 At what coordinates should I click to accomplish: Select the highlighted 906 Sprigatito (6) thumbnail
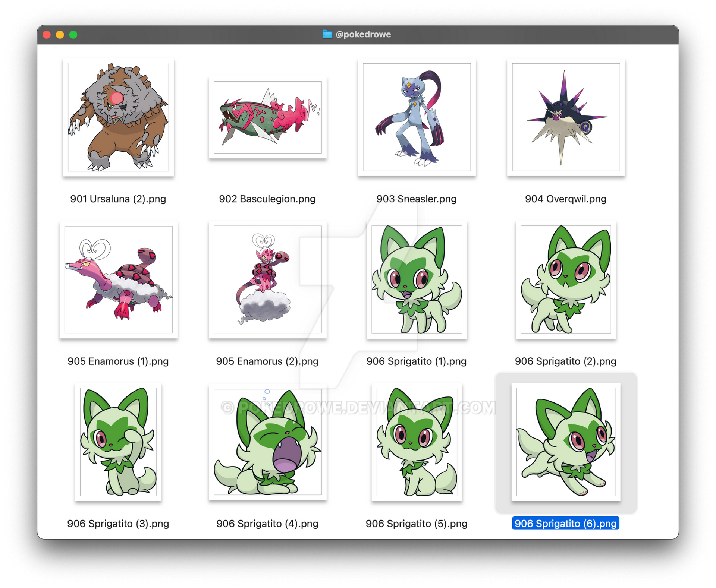[566, 442]
